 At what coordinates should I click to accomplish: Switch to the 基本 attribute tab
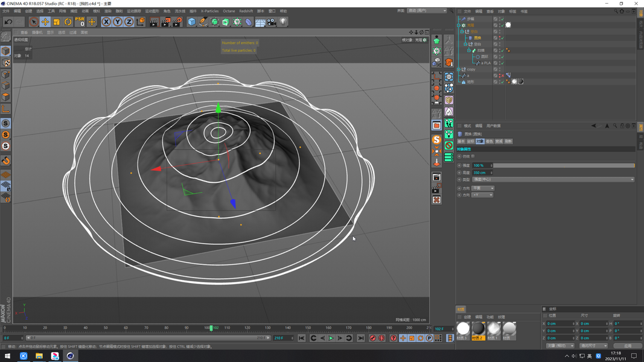[461, 141]
